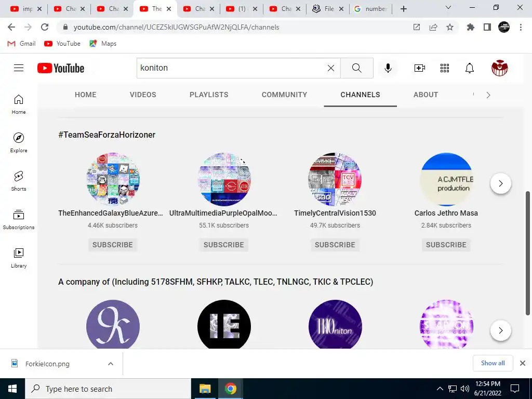Open the Chrome three-dot menu
Screen dimensions: 532x399
(521, 27)
